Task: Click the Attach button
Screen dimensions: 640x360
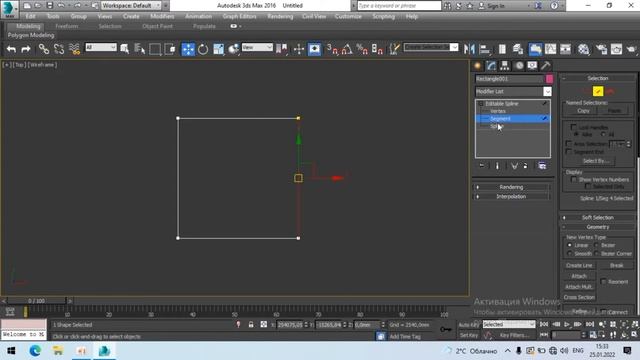Action: point(579,276)
